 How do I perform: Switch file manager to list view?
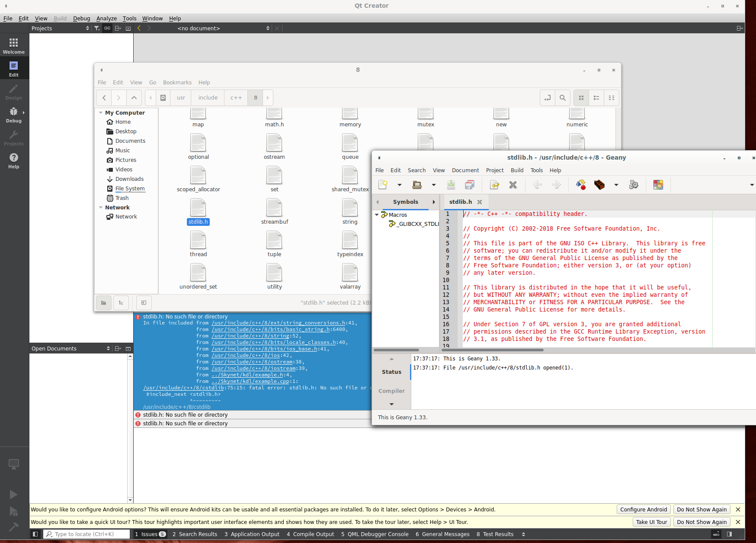596,98
